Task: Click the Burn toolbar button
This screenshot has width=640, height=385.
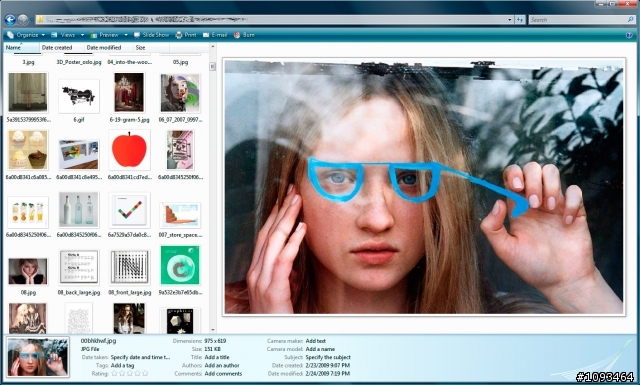Action: pyautogui.click(x=244, y=35)
